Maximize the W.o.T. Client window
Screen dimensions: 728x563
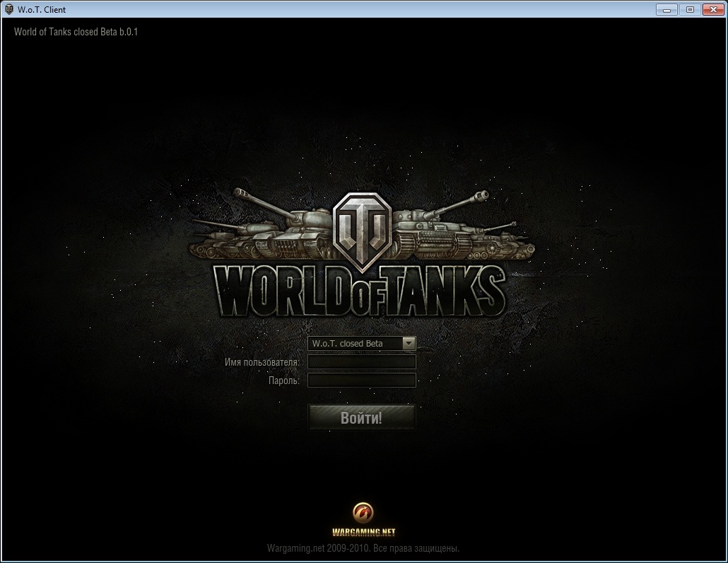click(x=690, y=9)
